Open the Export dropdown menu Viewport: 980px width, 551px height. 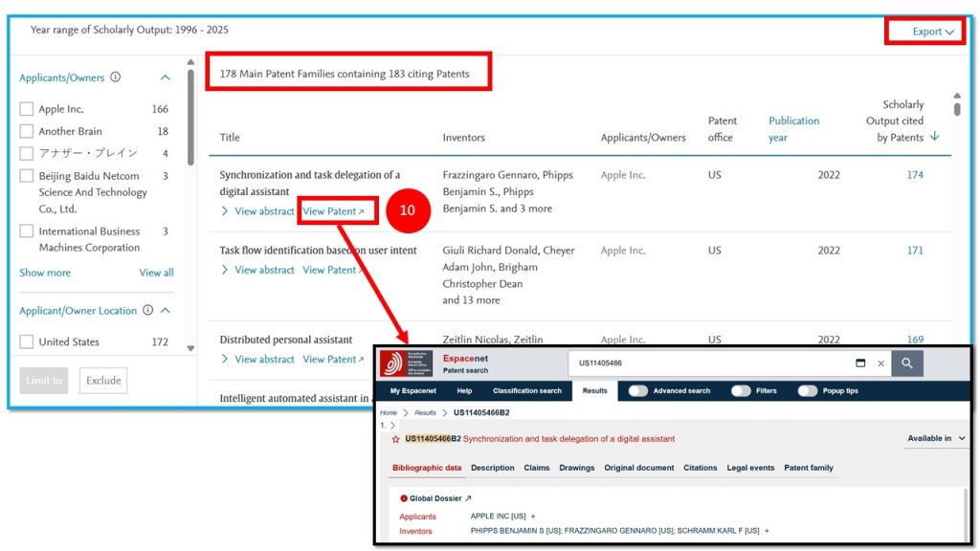click(932, 32)
